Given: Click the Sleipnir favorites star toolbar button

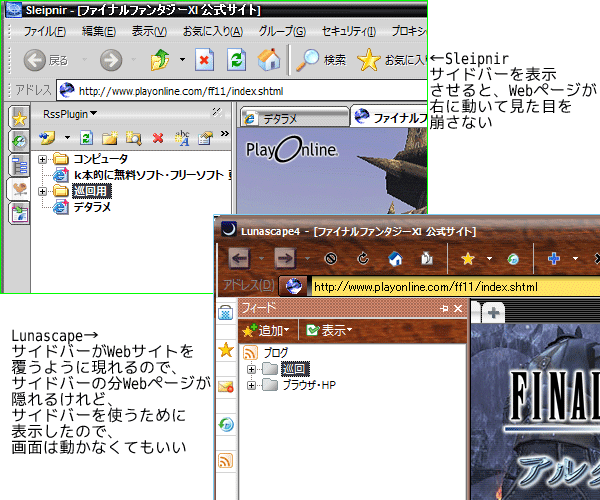Looking at the screenshot, I should pyautogui.click(x=391, y=60).
